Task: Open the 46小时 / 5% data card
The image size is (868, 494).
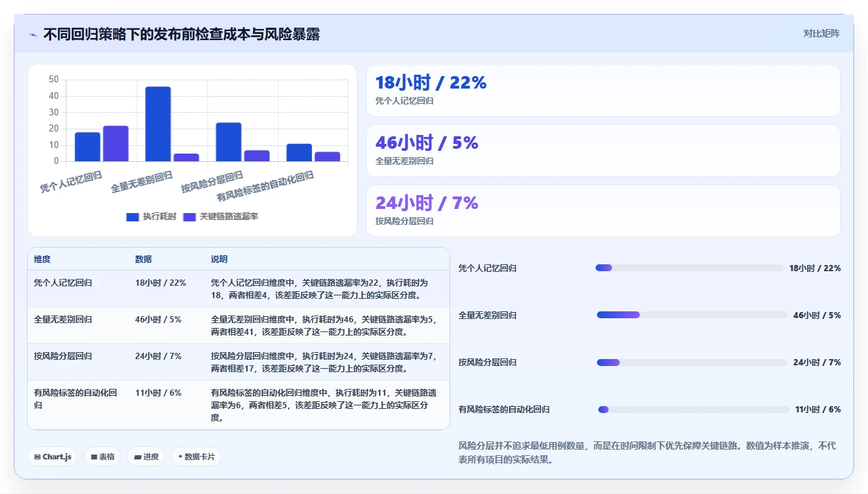Action: click(x=603, y=150)
